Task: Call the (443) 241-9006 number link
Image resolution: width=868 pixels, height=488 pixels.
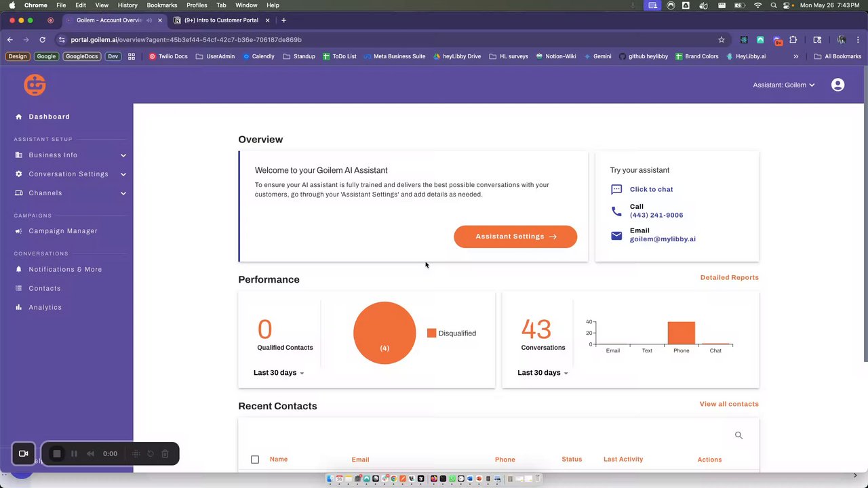Action: [656, 215]
